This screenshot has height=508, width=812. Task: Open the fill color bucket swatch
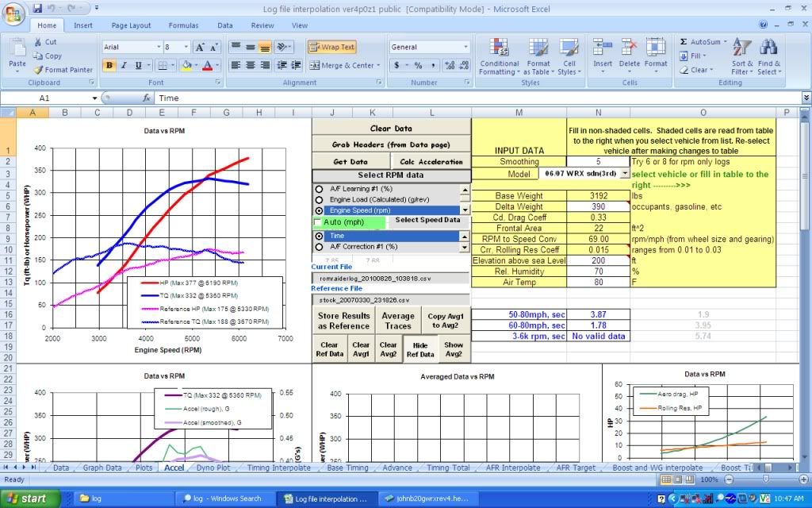[186, 65]
